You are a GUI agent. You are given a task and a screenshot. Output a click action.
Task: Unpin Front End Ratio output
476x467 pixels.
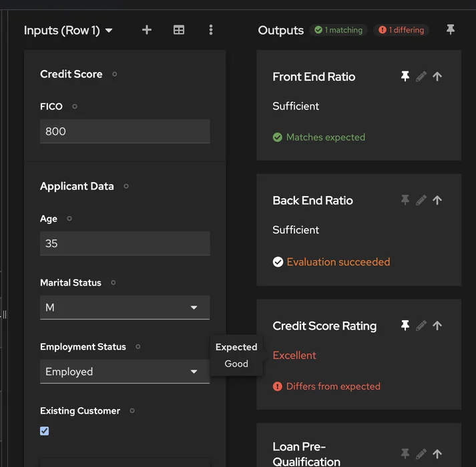(x=405, y=76)
